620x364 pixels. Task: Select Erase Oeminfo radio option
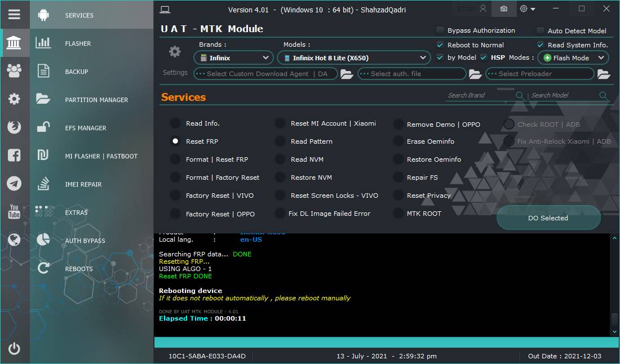tap(398, 141)
